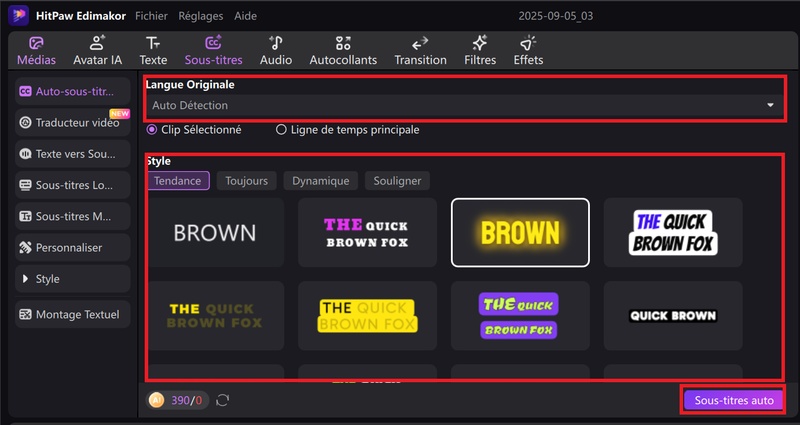Viewport: 800px width, 425px height.
Task: Open the Filtres tool
Action: 480,44
